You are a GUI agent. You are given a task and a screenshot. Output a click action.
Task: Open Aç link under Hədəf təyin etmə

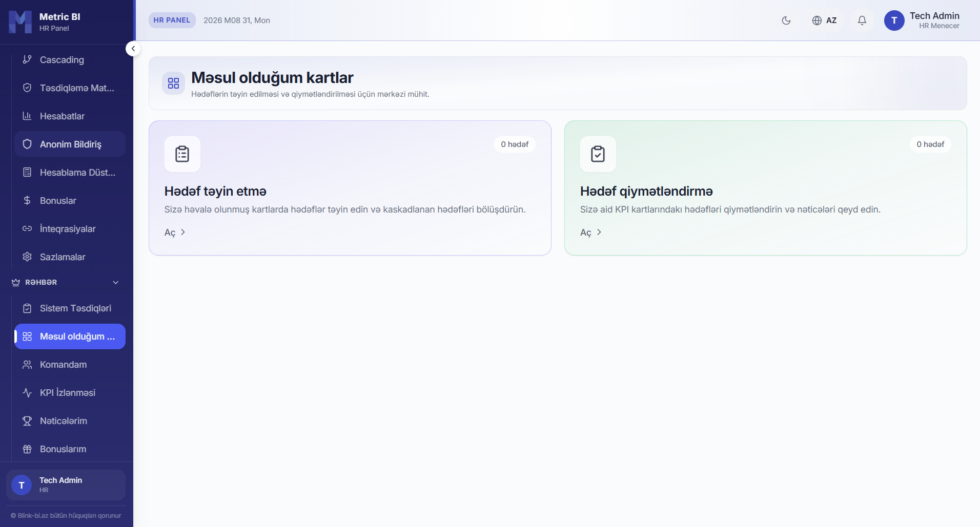[x=175, y=233]
